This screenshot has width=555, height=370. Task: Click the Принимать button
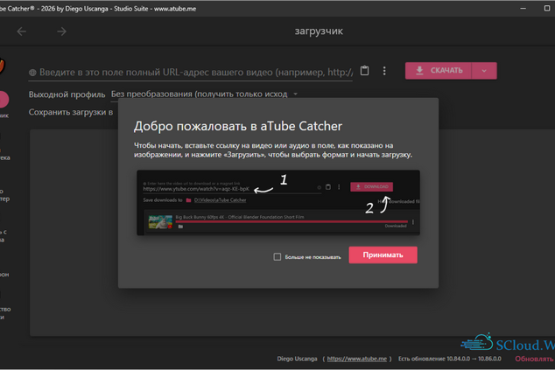click(x=383, y=255)
